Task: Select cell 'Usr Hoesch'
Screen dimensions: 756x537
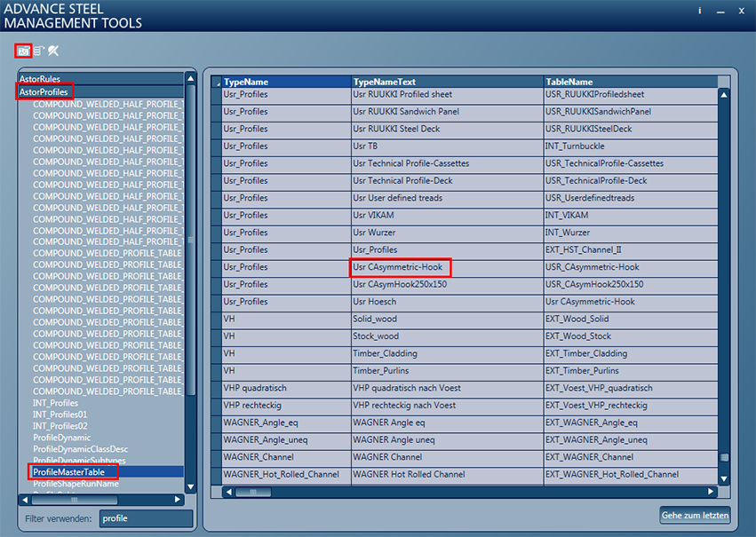Action: [x=448, y=302]
